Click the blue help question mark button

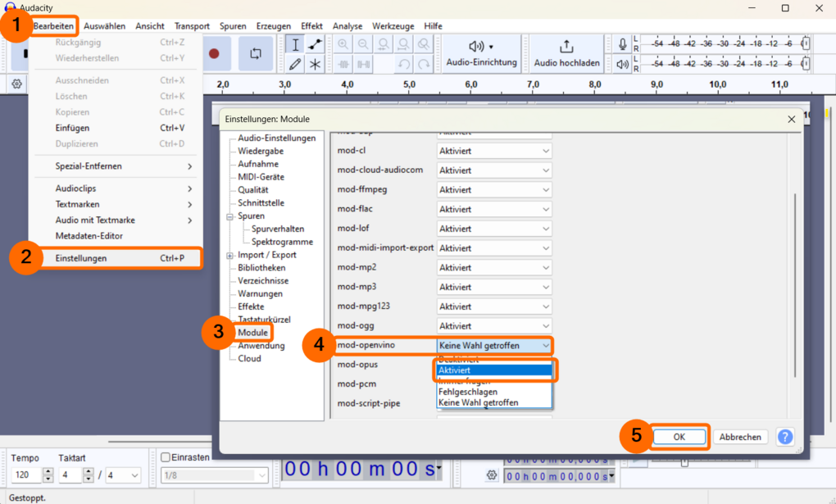[785, 437]
